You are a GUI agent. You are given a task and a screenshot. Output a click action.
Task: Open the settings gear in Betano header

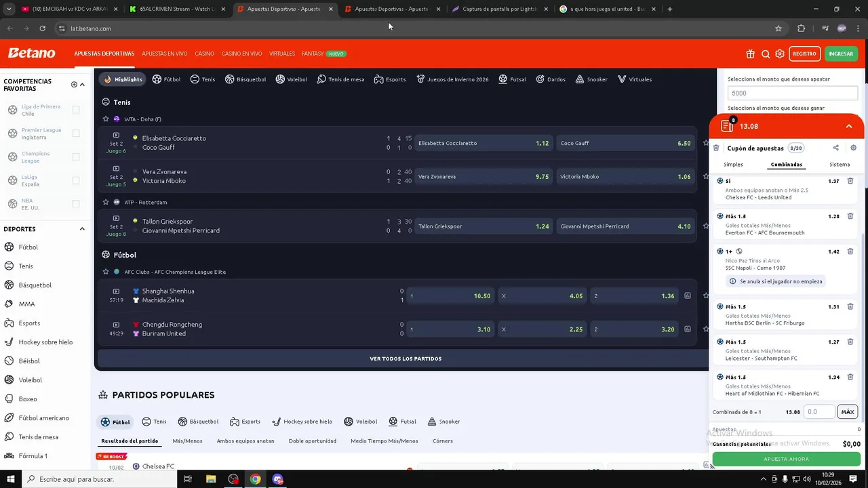780,54
